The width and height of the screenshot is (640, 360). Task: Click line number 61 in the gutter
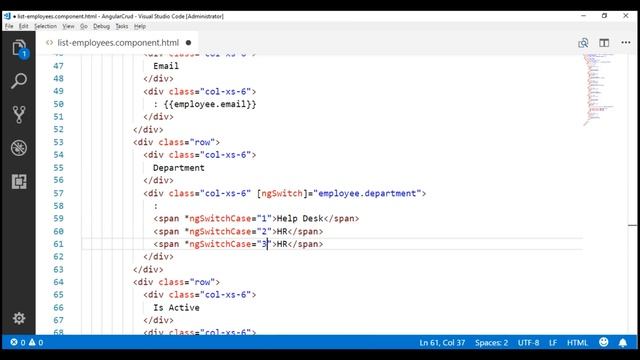click(58, 244)
